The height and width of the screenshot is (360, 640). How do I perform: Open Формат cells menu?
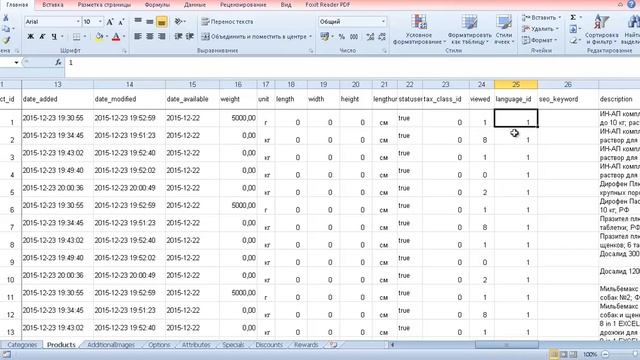539,40
